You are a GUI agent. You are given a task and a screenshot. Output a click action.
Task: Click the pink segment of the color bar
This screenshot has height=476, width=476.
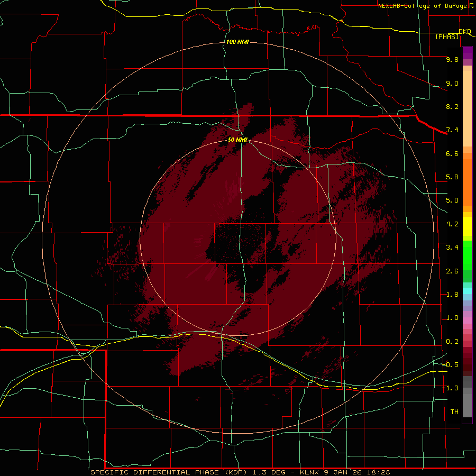[x=467, y=321]
